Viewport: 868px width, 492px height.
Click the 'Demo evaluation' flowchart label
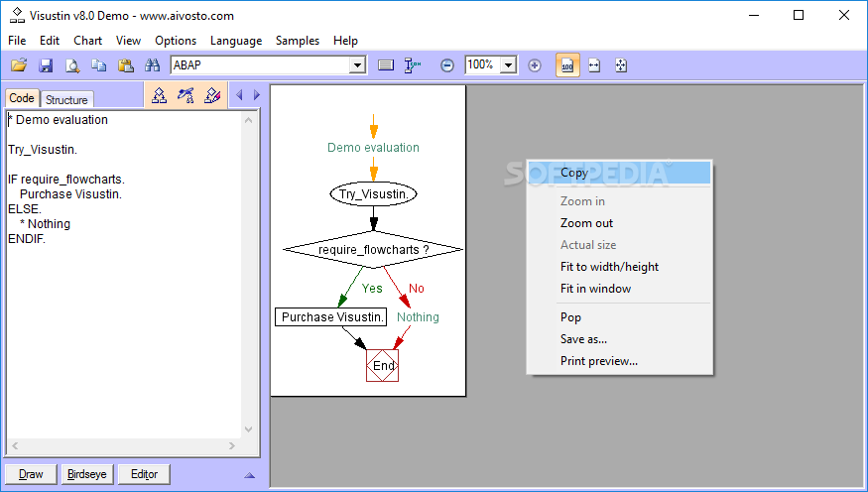373,148
